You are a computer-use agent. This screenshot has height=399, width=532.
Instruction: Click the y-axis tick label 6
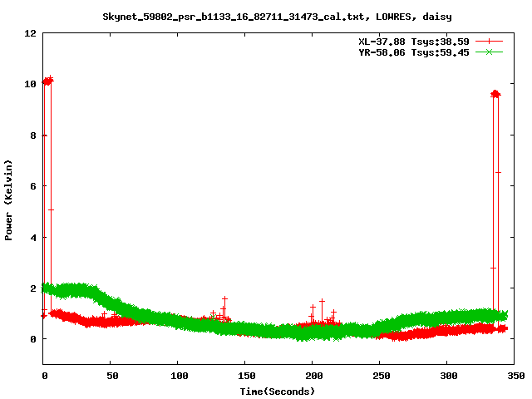[33, 186]
